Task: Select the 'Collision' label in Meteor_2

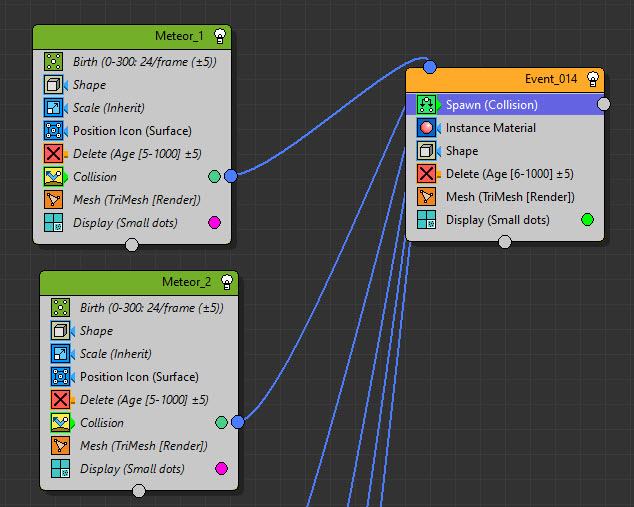Action: click(102, 422)
